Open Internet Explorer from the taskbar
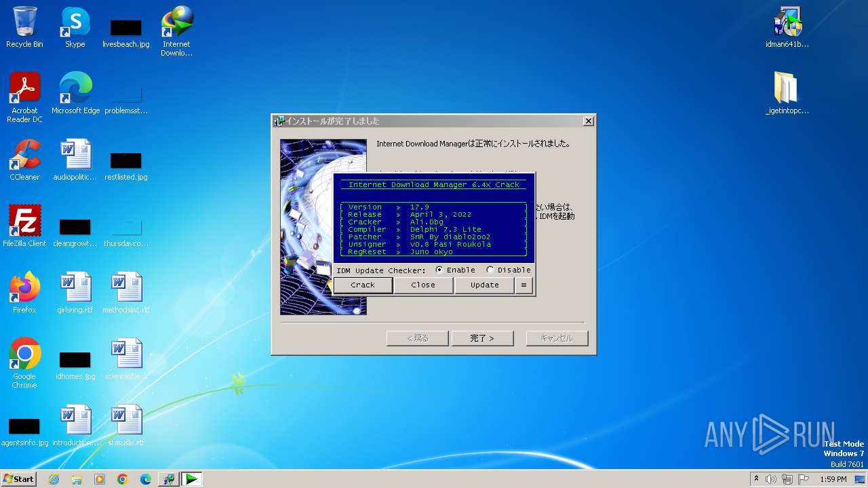 pos(54,479)
